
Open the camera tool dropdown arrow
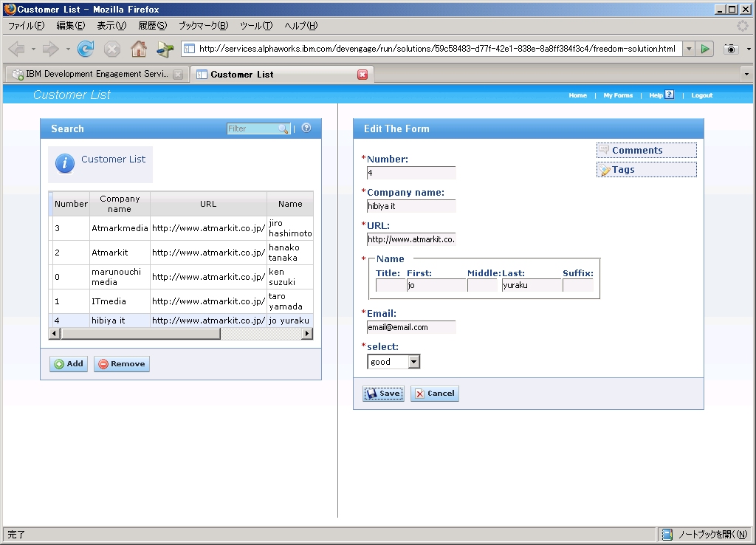click(749, 49)
